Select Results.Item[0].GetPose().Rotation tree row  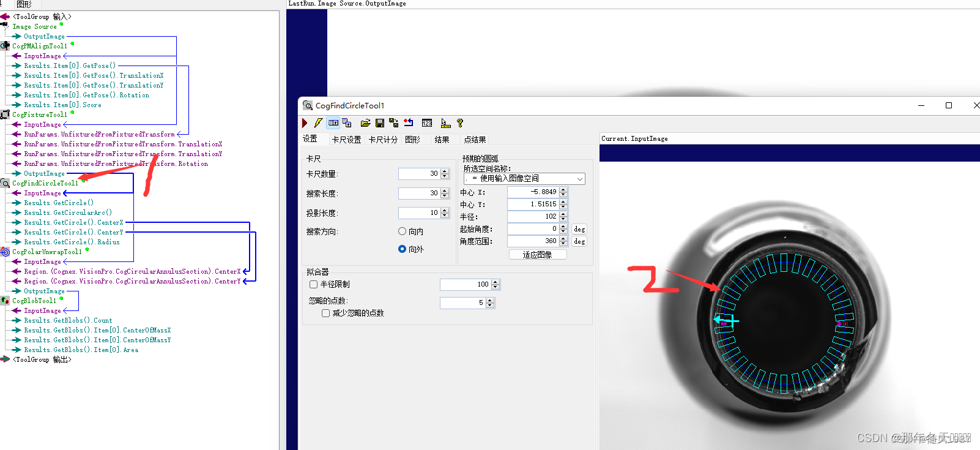click(x=86, y=95)
